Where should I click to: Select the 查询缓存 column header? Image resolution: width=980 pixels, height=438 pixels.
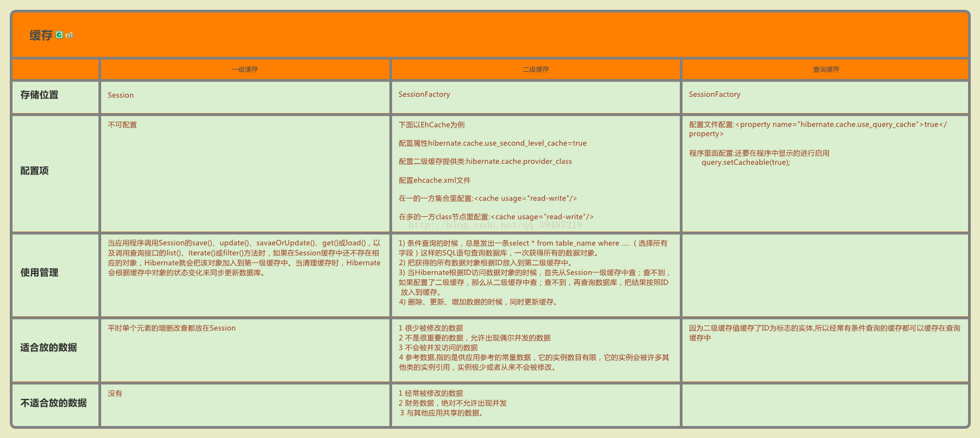[826, 70]
